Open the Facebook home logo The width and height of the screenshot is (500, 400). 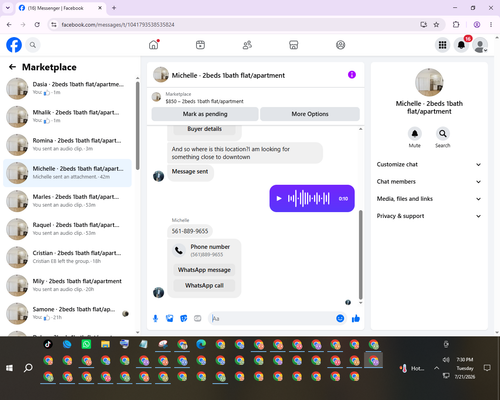pos(14,45)
